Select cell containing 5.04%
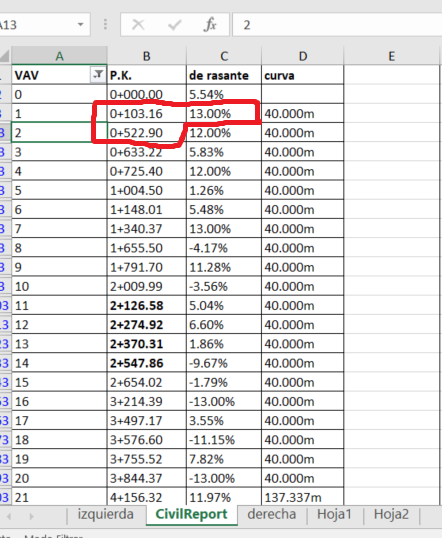 224,306
